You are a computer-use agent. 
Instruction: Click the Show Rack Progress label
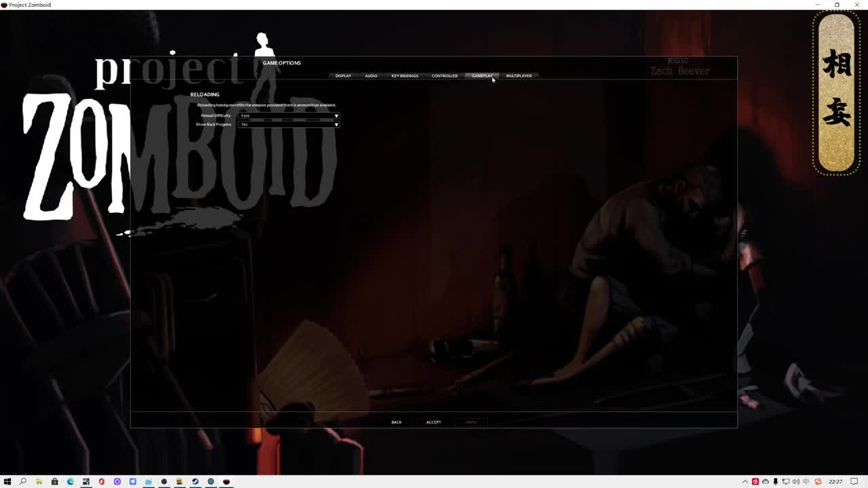tap(214, 125)
